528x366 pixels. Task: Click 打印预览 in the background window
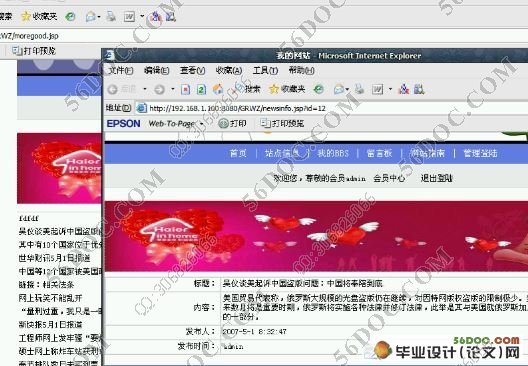pyautogui.click(x=34, y=51)
